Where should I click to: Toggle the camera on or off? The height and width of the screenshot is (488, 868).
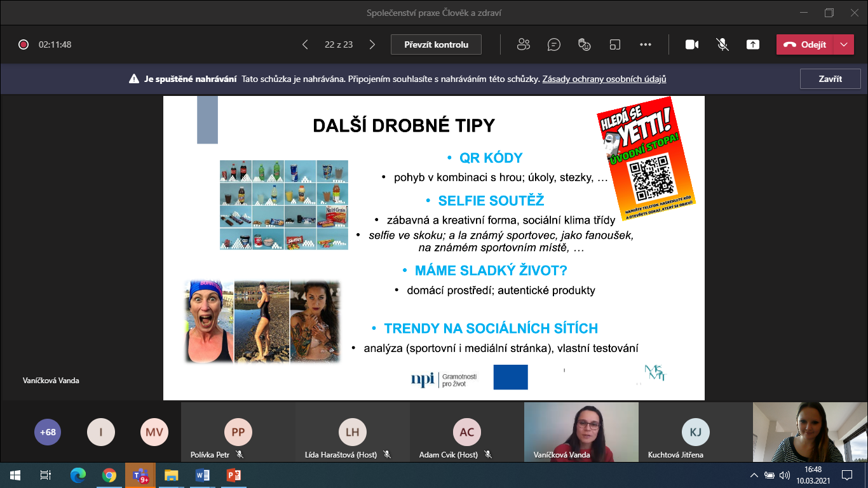[x=692, y=44]
